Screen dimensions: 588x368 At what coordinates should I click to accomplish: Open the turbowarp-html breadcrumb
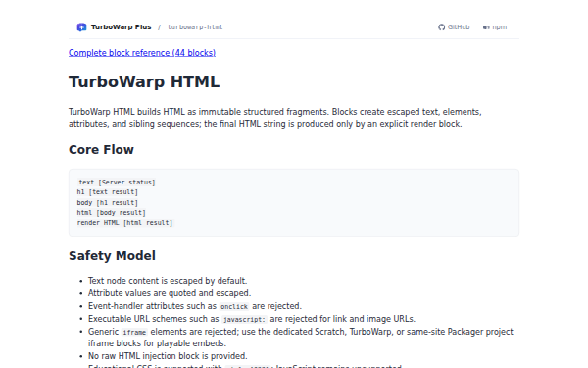click(x=195, y=27)
